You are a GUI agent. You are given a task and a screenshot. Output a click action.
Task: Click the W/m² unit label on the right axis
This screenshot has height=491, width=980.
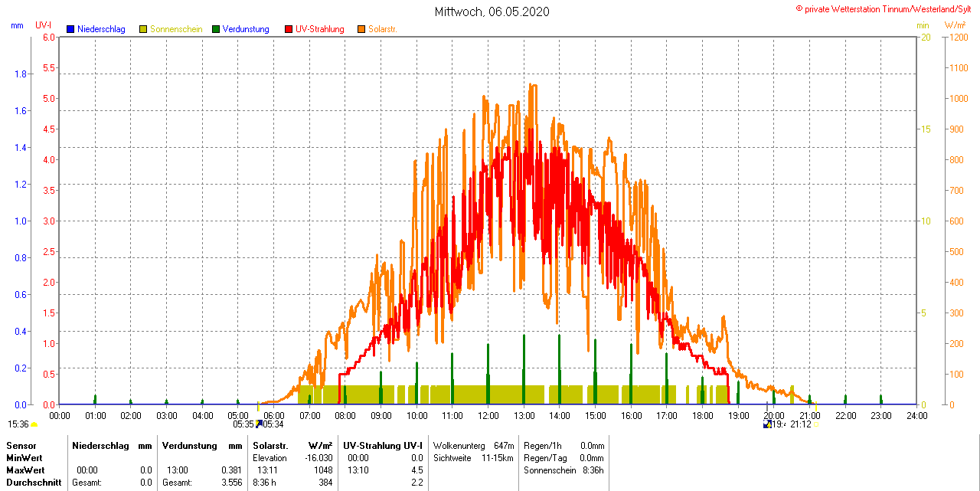point(955,25)
